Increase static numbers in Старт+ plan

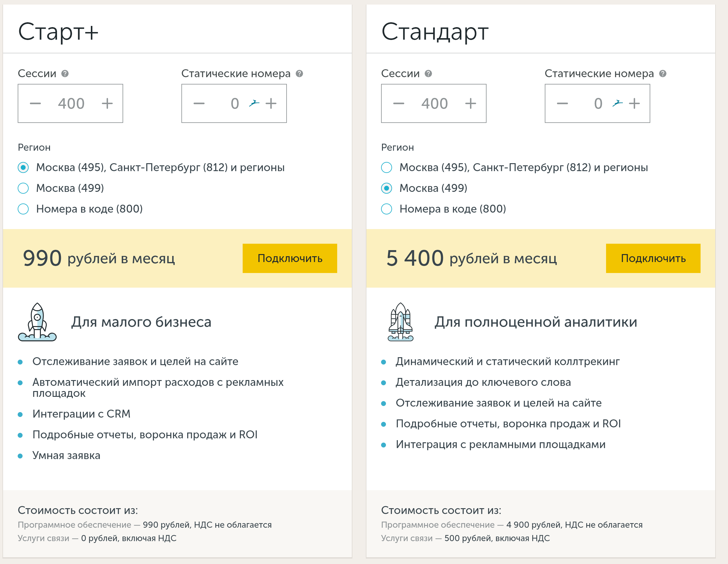click(271, 103)
